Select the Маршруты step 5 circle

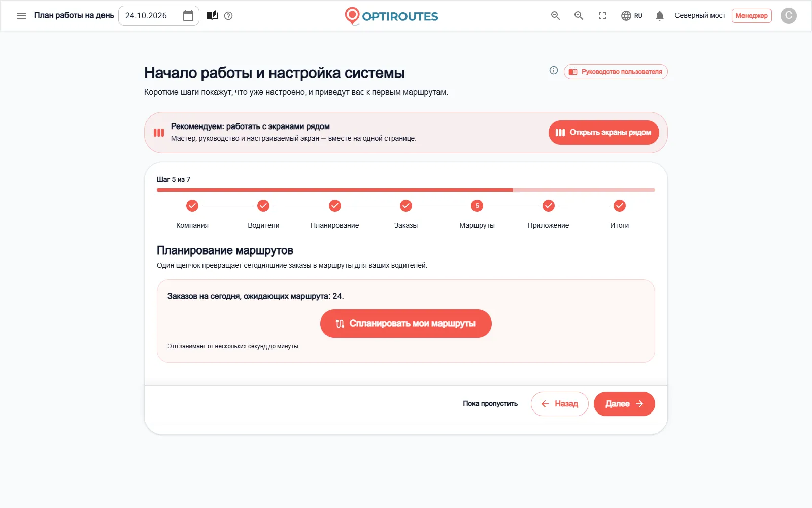pos(477,206)
